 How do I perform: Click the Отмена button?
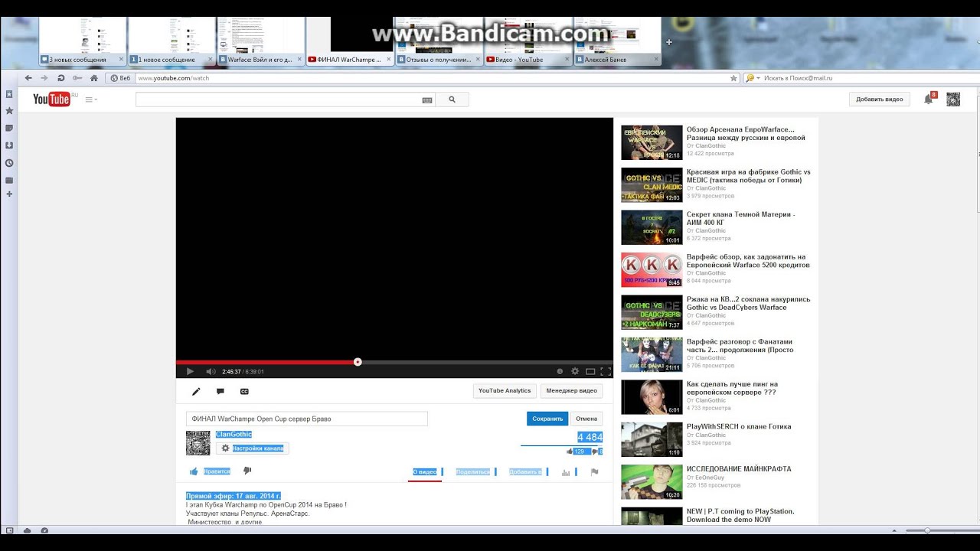(586, 419)
